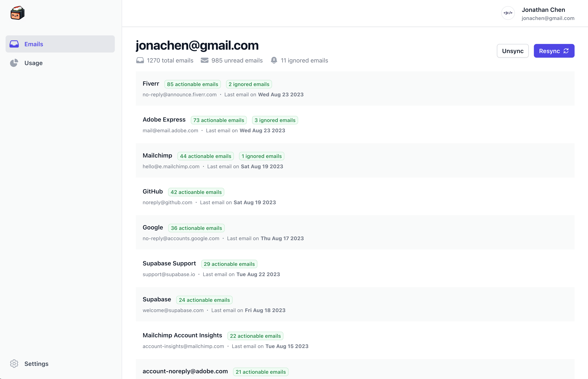Click GitHub 42 actioanble emails badge
588x379 pixels.
tap(196, 192)
